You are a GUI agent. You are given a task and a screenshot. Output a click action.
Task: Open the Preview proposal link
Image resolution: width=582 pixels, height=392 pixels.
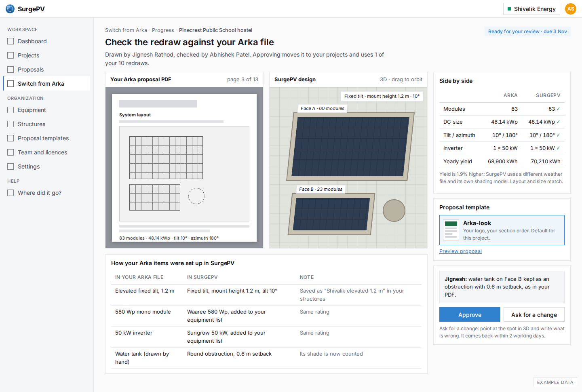pos(460,251)
